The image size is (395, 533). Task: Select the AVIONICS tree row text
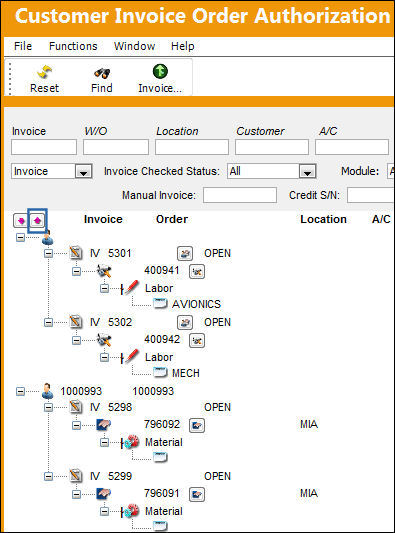pos(196,304)
